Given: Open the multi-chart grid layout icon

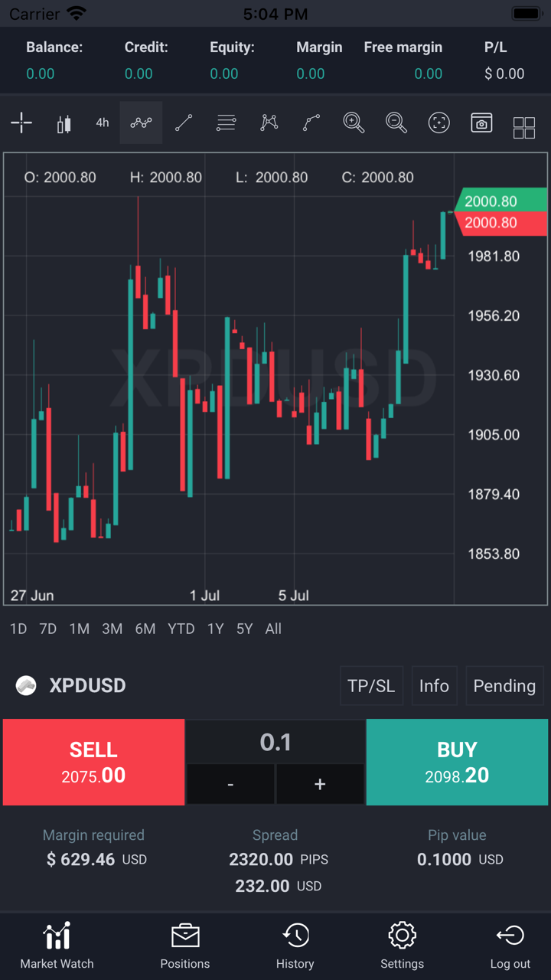Looking at the screenshot, I should tap(524, 127).
